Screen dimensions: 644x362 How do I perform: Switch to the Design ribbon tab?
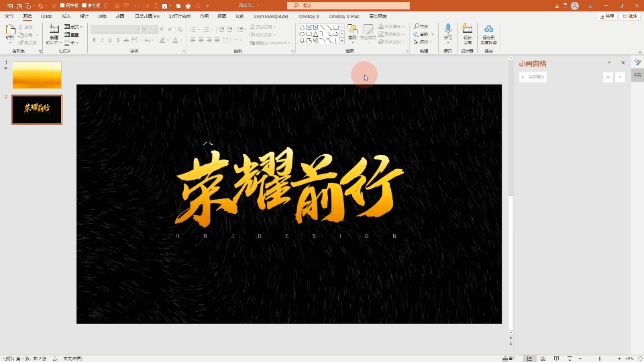85,16
